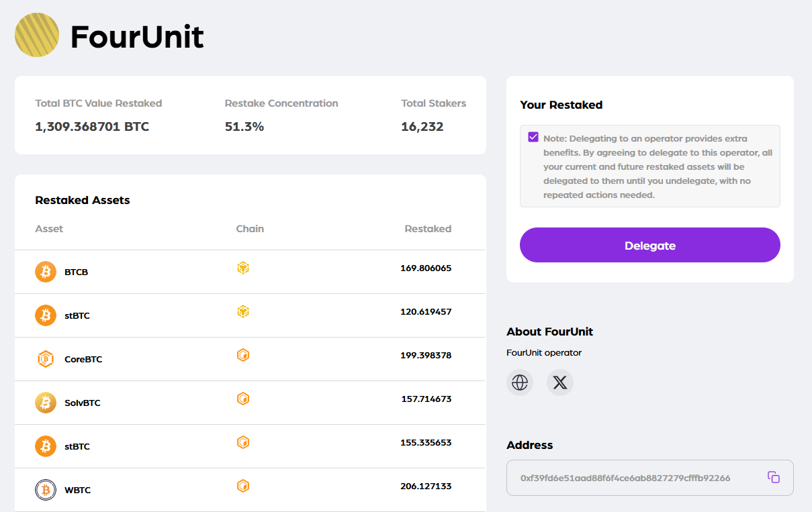Screen dimensions: 812x512
Task: Click the FourUnit gold striped logo
Action: point(37,35)
